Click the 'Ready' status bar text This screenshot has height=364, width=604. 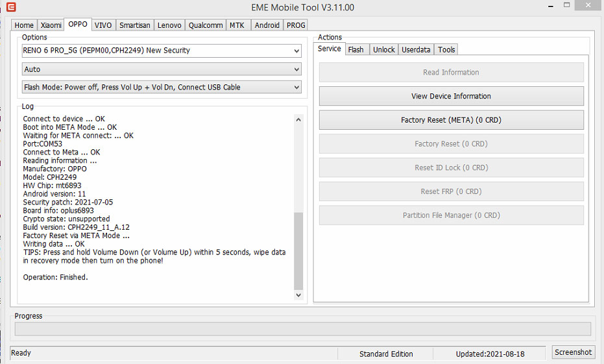pos(21,353)
